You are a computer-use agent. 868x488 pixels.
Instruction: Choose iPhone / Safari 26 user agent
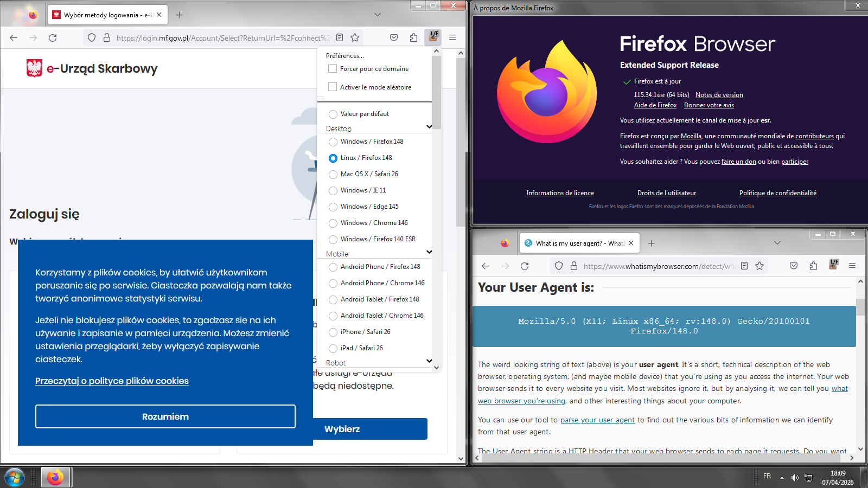click(333, 332)
